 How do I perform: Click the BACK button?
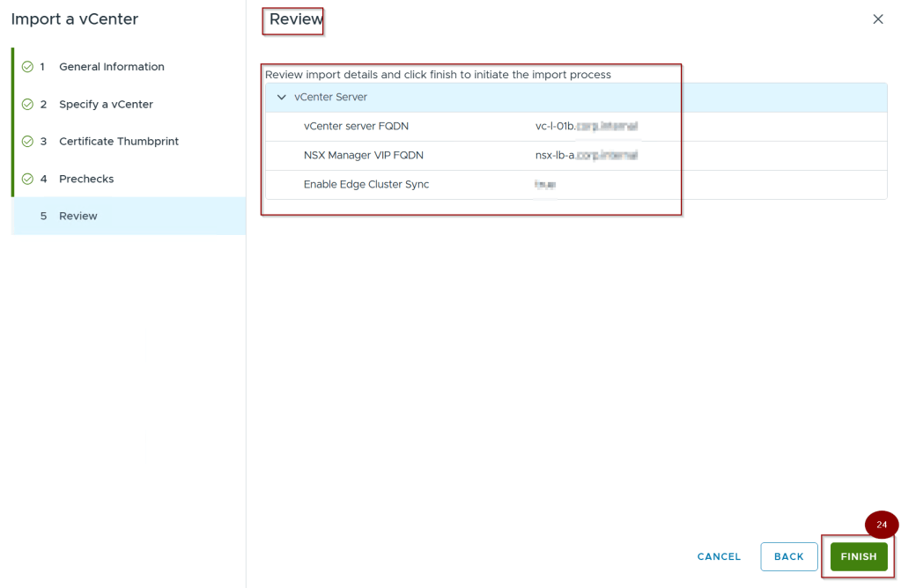pyautogui.click(x=788, y=556)
